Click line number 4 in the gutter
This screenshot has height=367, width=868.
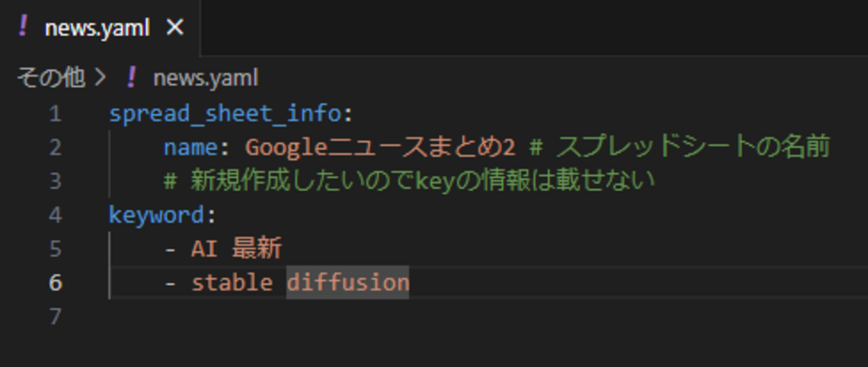(x=55, y=215)
